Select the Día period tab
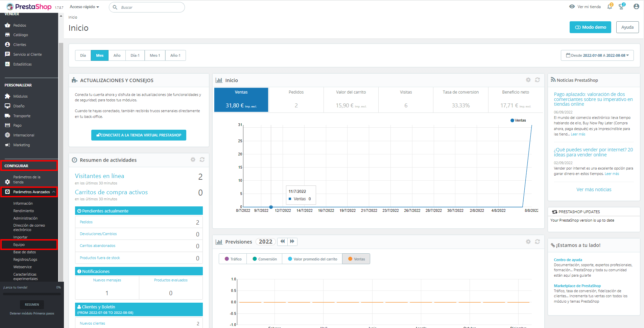 click(83, 55)
